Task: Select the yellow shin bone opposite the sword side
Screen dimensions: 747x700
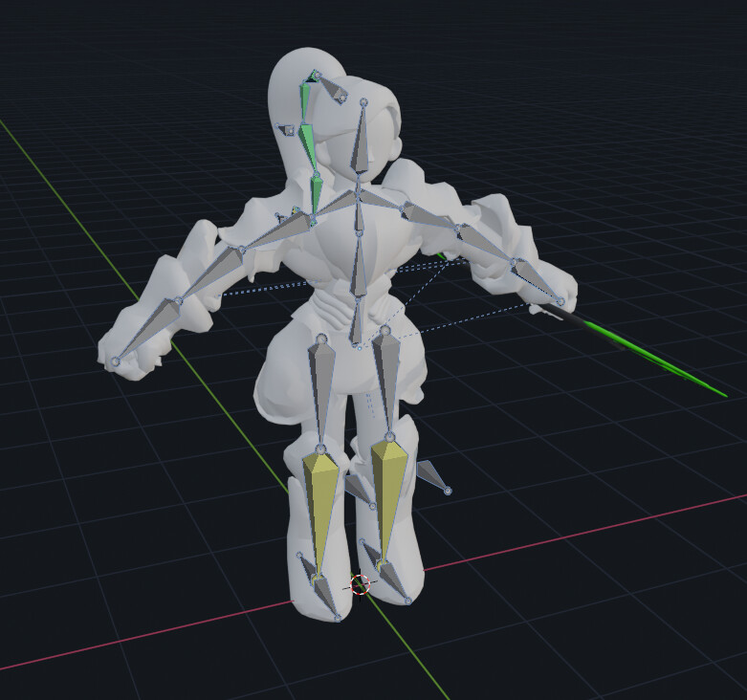Action: pos(320,507)
